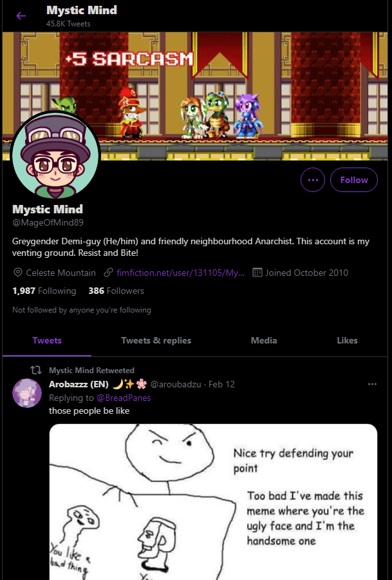The image size is (392, 580).
Task: Open the tweet's three-dot more menu
Action: (372, 384)
